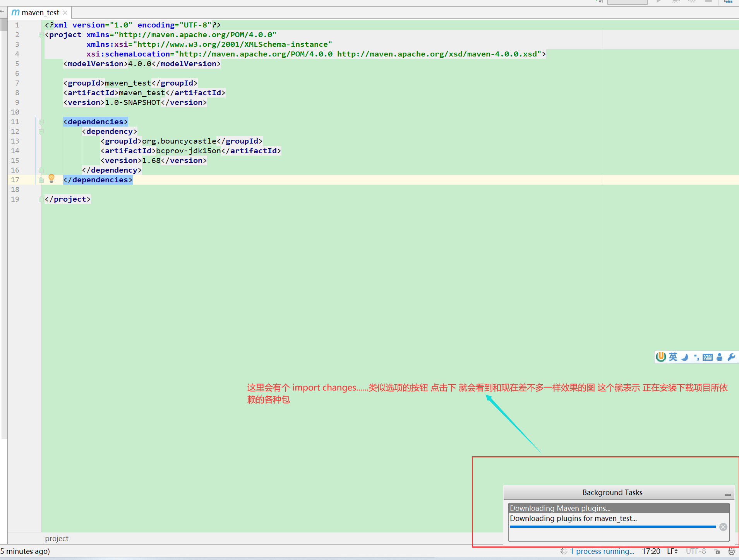Click the IME user account icon
This screenshot has height=560, width=739.
tap(719, 357)
